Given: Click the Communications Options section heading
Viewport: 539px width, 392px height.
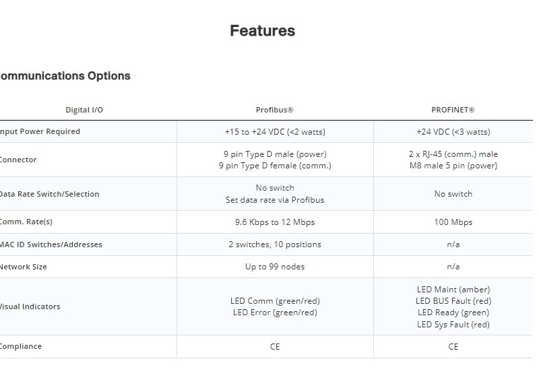Looking at the screenshot, I should (63, 76).
